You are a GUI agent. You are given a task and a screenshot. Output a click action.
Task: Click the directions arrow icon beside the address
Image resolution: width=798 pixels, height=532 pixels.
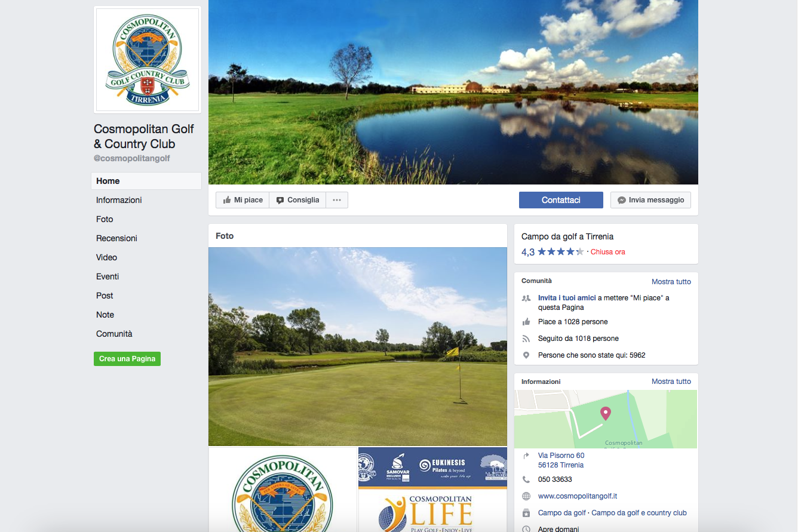point(526,456)
